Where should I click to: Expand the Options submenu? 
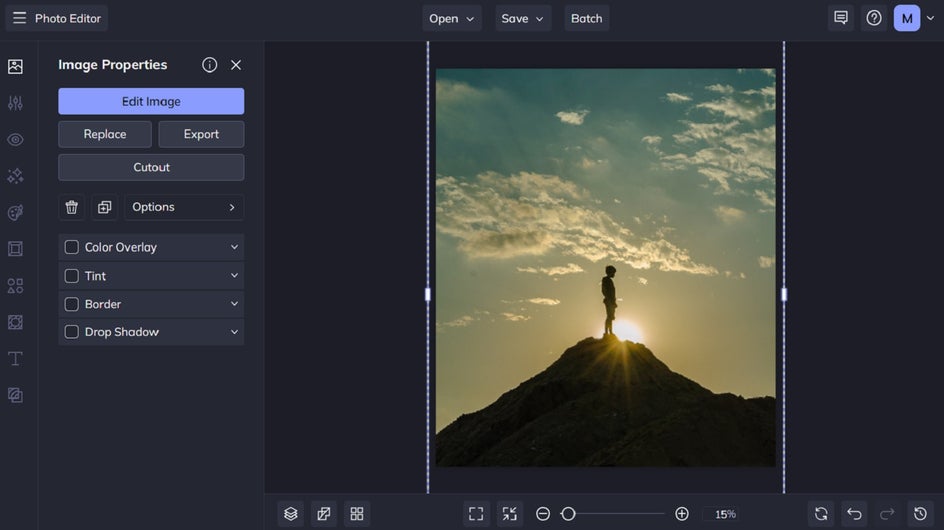click(184, 207)
